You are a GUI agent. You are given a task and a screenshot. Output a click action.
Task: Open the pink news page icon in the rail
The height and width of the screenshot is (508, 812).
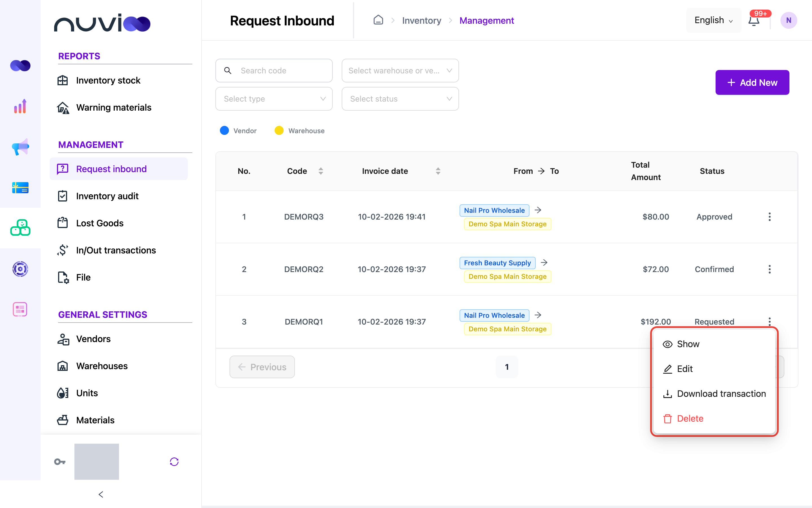click(x=20, y=309)
